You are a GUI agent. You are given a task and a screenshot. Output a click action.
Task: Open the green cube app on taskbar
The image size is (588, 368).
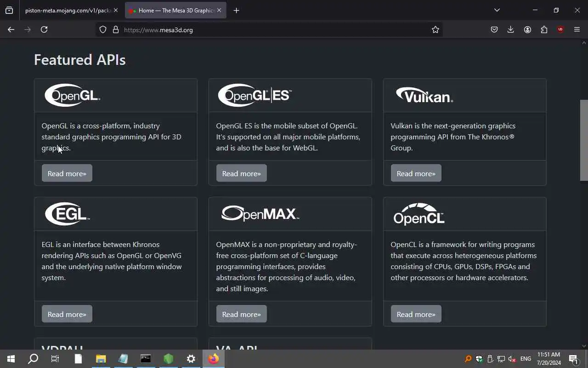point(169,359)
